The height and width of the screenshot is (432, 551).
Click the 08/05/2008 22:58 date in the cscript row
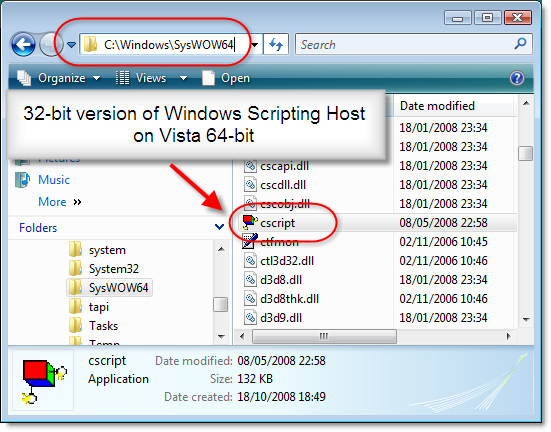(443, 223)
